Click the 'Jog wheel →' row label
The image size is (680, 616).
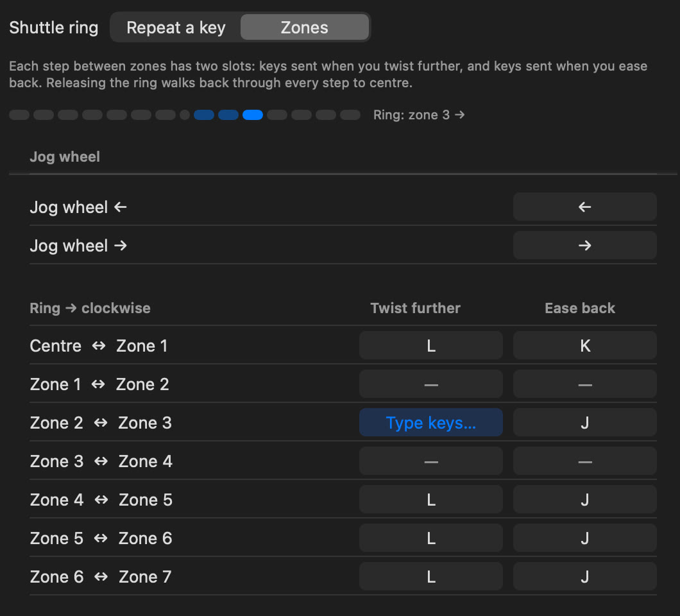[x=78, y=246]
